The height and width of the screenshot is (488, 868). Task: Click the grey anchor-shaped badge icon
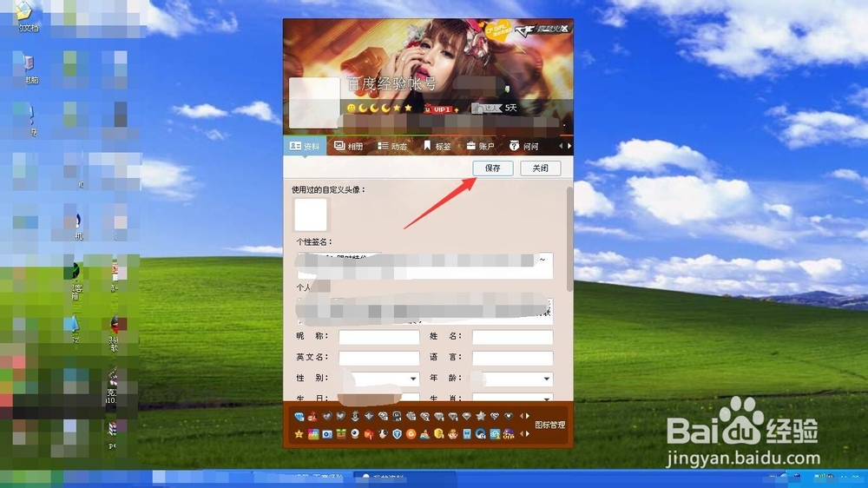(355, 416)
